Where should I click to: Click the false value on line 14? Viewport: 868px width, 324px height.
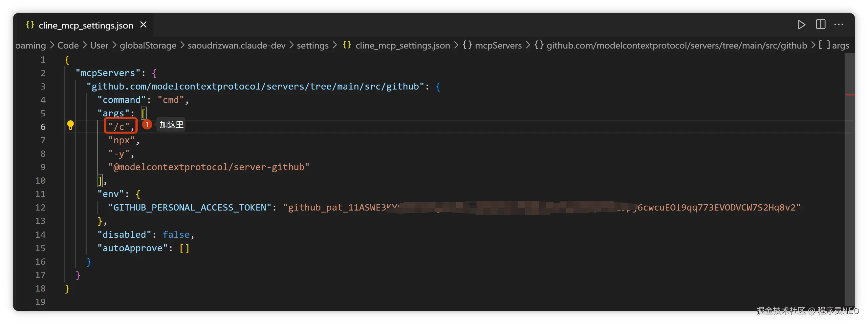pyautogui.click(x=176, y=234)
